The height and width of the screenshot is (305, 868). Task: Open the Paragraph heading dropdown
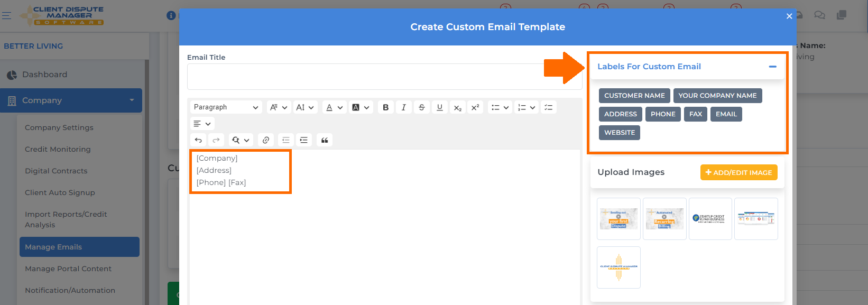pos(226,107)
